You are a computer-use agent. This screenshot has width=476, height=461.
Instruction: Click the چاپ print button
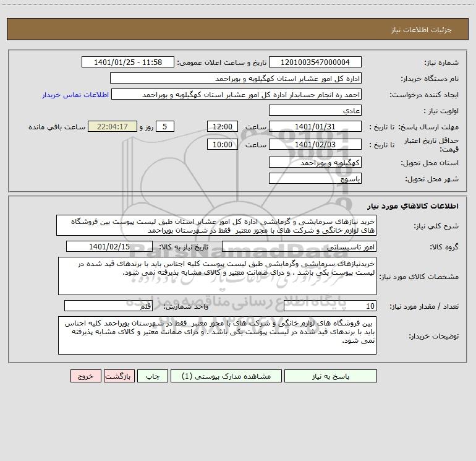pos(153,376)
